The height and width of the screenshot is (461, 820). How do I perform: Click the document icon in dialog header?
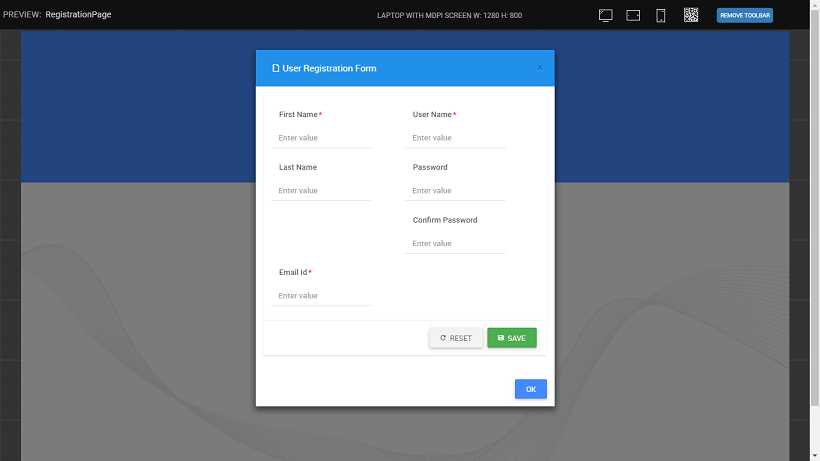[x=276, y=68]
